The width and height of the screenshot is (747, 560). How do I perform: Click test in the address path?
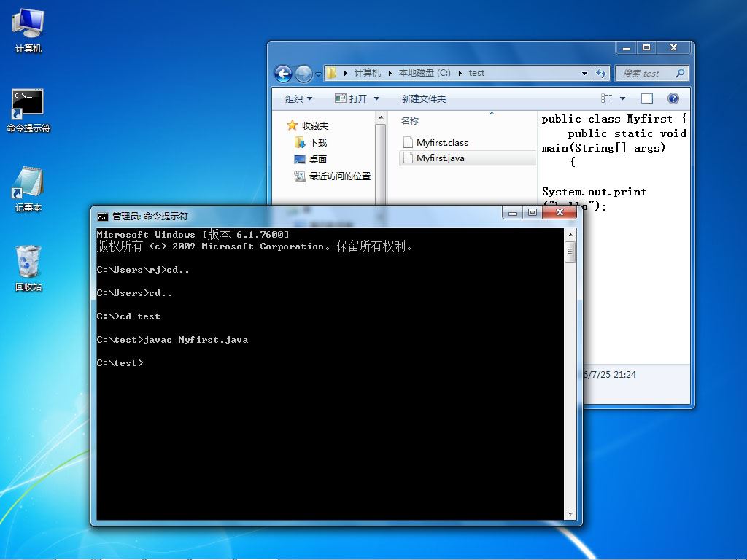pyautogui.click(x=476, y=73)
